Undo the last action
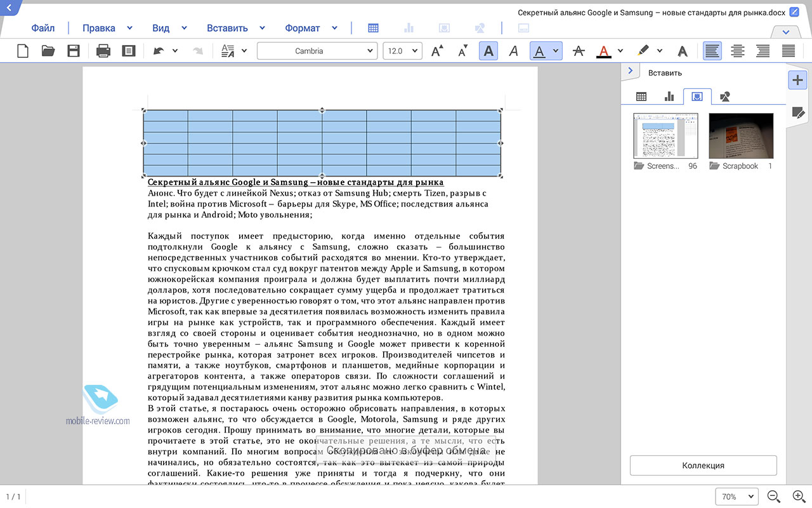This screenshot has width=812, height=508. click(x=158, y=51)
